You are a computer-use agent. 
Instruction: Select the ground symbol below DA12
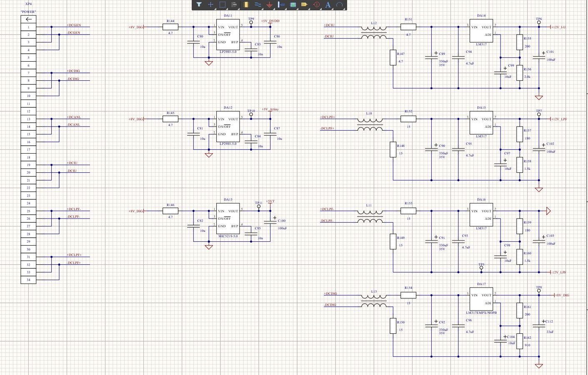pyautogui.click(x=209, y=155)
